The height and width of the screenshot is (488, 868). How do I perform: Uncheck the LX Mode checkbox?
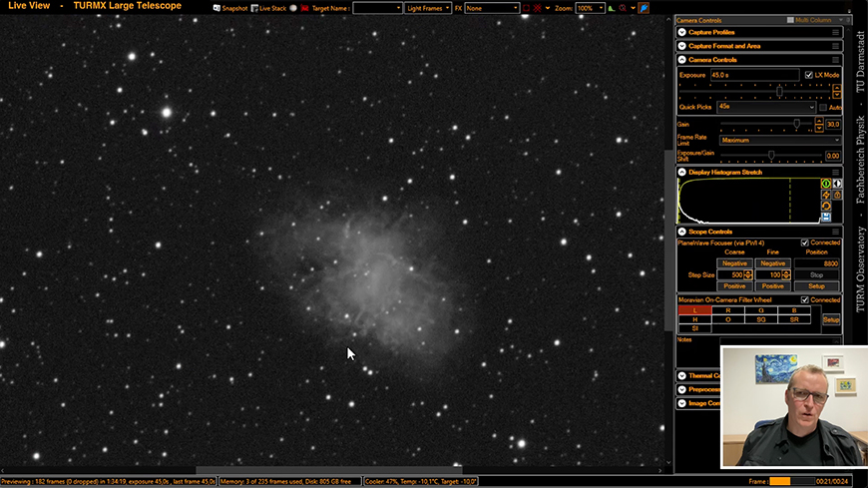coord(809,75)
